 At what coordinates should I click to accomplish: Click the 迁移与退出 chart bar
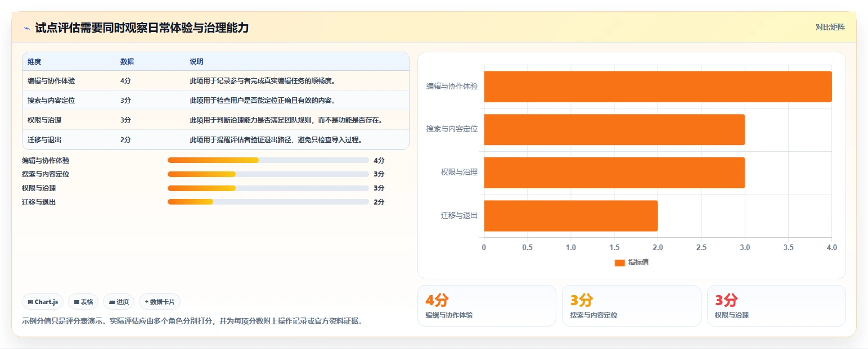tap(571, 216)
